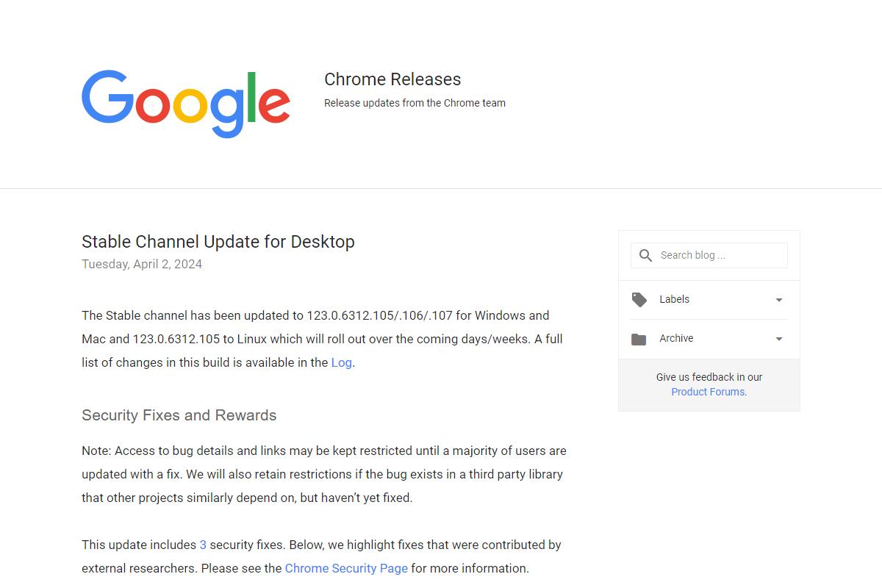Focus the Search blog input field
Image resolution: width=882 pixels, height=588 pixels.
[x=709, y=255]
